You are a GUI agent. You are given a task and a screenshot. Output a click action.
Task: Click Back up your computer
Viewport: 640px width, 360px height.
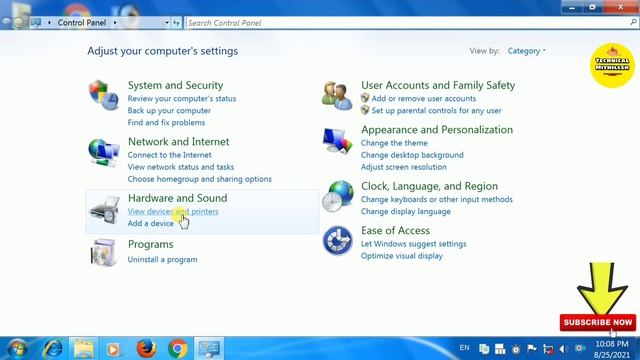click(169, 111)
